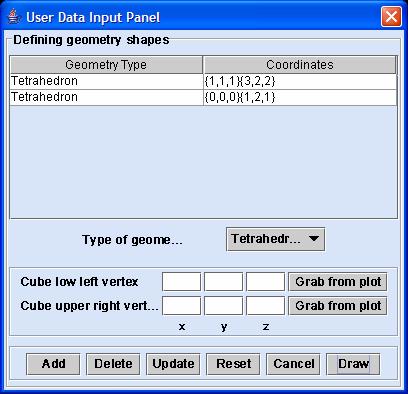Focus the low left vertex y field
Viewport: 408px width, 394px height.
click(x=223, y=282)
